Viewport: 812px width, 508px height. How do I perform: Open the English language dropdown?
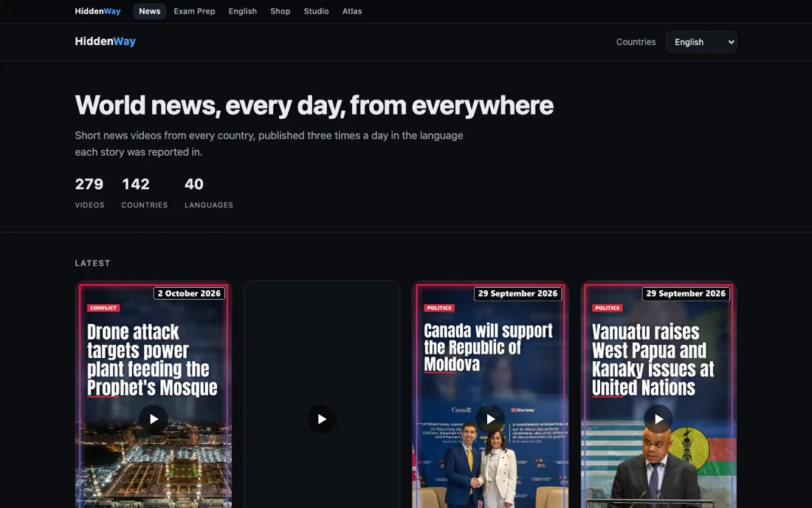click(x=701, y=42)
